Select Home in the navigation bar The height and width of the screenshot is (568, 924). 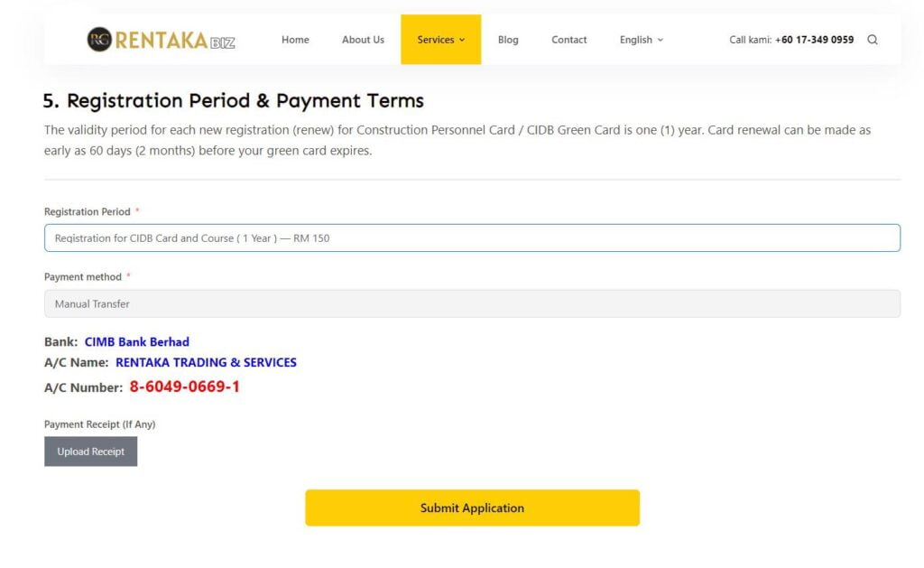tap(295, 40)
